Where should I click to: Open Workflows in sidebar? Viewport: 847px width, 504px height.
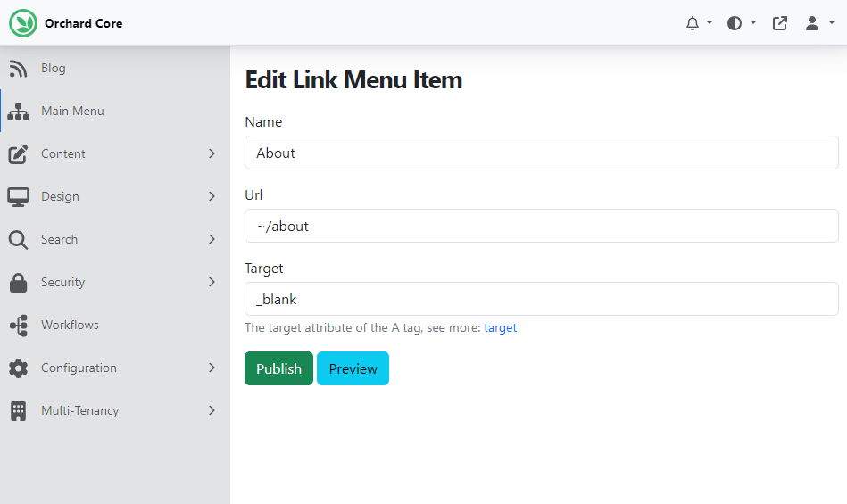(x=70, y=325)
